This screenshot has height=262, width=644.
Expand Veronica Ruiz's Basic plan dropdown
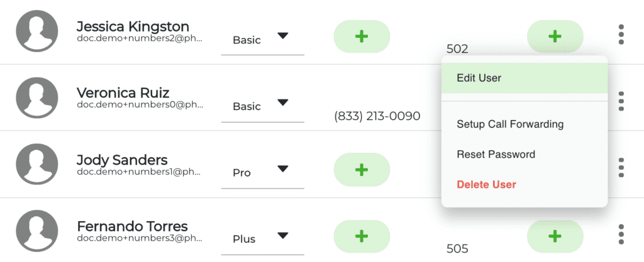[262, 106]
